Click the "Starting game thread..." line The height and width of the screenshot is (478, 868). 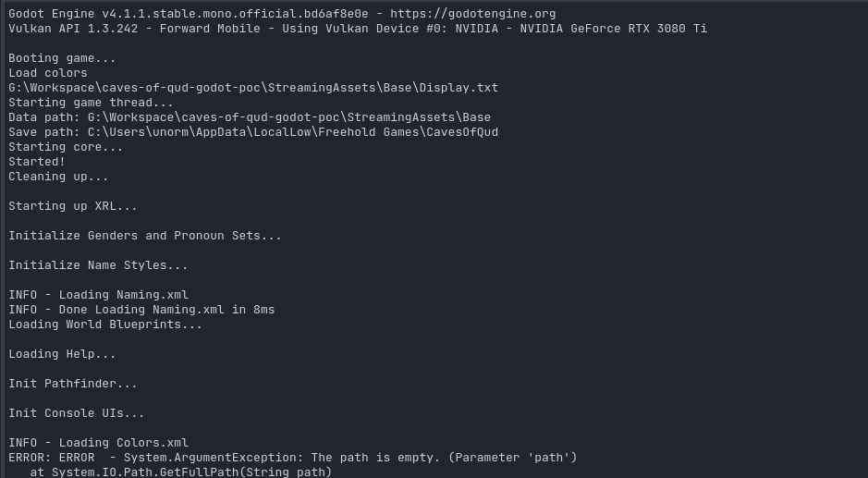point(91,103)
